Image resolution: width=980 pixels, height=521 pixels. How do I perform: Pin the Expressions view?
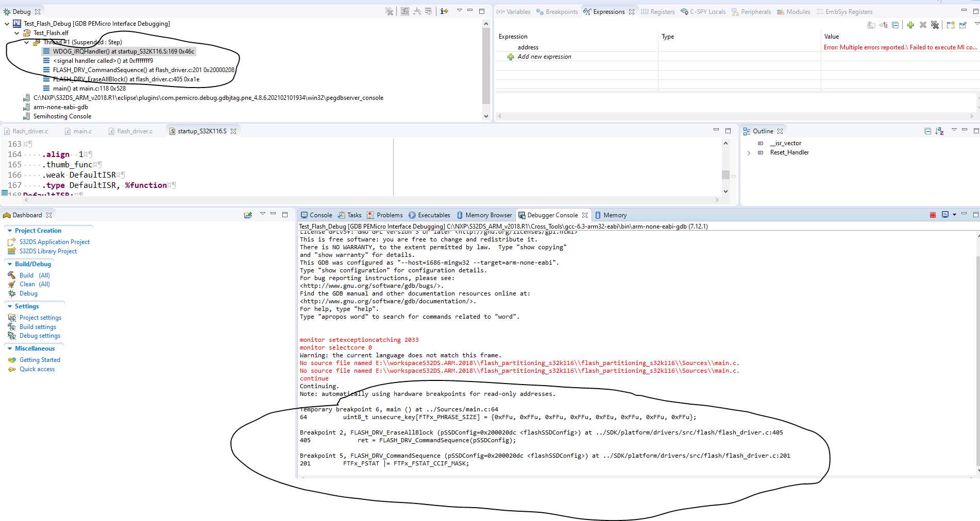[x=963, y=25]
